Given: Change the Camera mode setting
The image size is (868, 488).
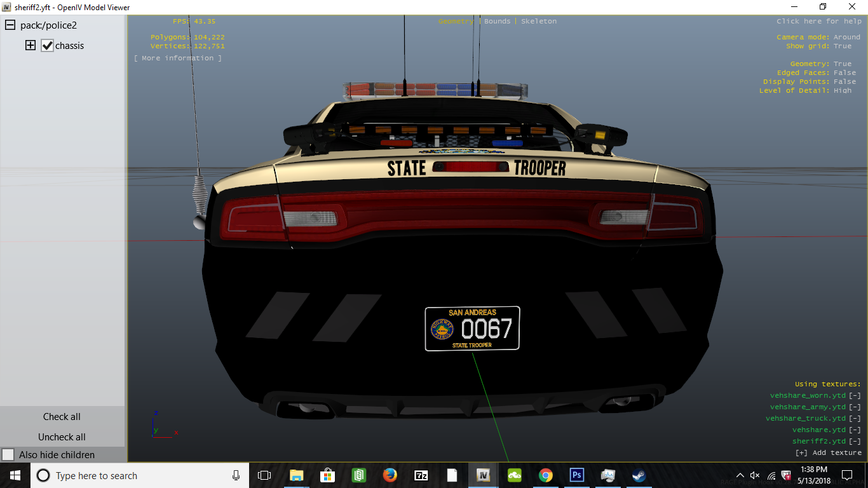Looking at the screenshot, I should [818, 37].
